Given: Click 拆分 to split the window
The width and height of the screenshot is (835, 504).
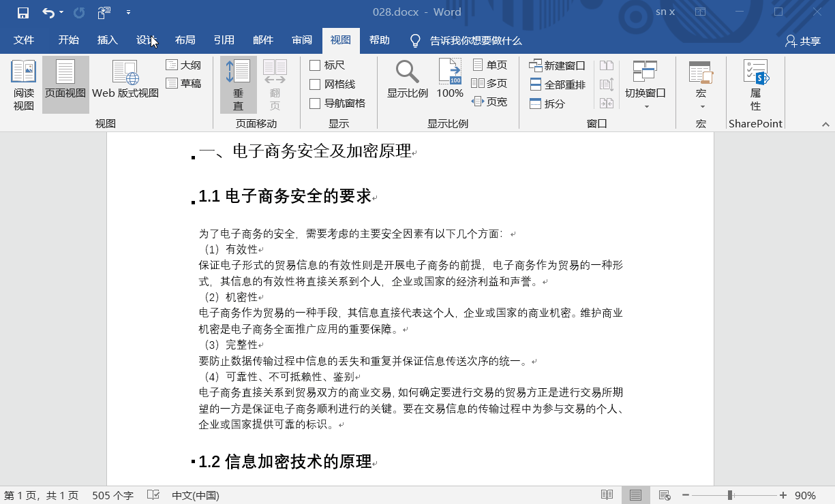Looking at the screenshot, I should [x=547, y=104].
